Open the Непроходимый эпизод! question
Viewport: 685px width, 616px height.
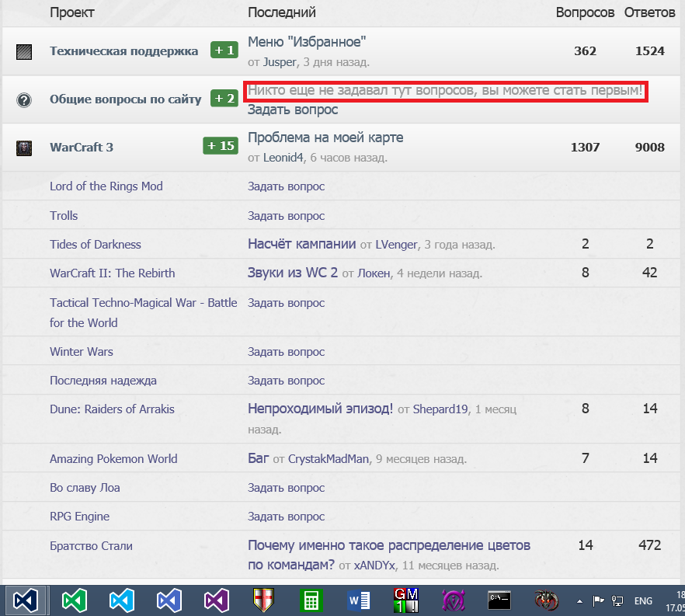(320, 408)
